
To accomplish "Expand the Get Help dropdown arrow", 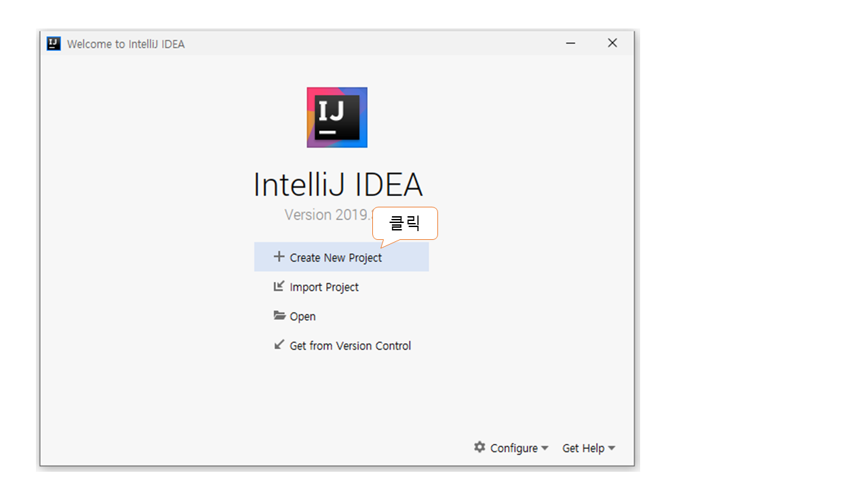I will coord(612,449).
